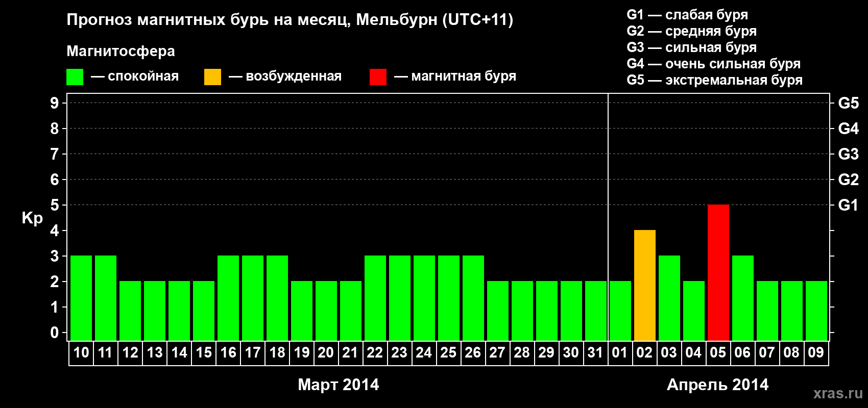868x408 pixels.
Task: Click the date label '09' on the axis
Action: [x=816, y=352]
